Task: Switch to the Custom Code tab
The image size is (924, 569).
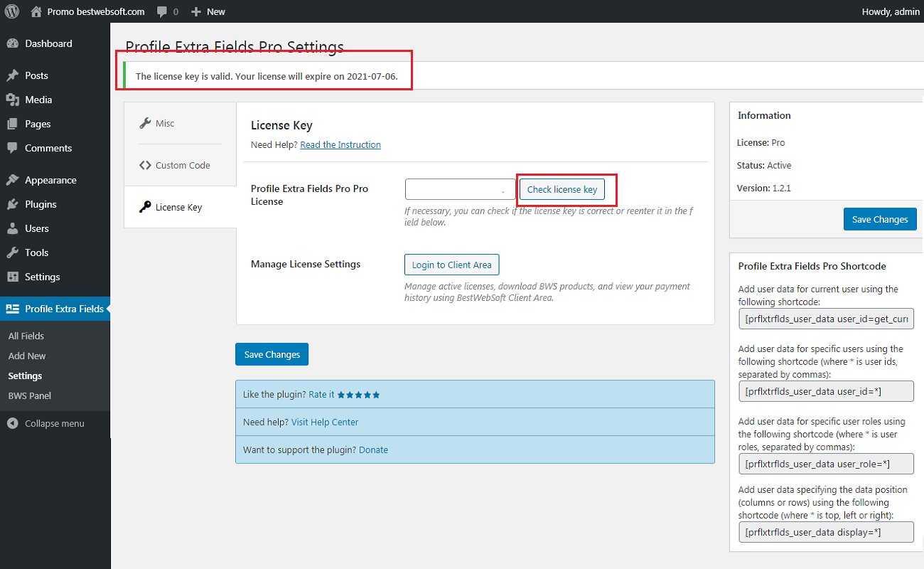Action: coord(180,165)
